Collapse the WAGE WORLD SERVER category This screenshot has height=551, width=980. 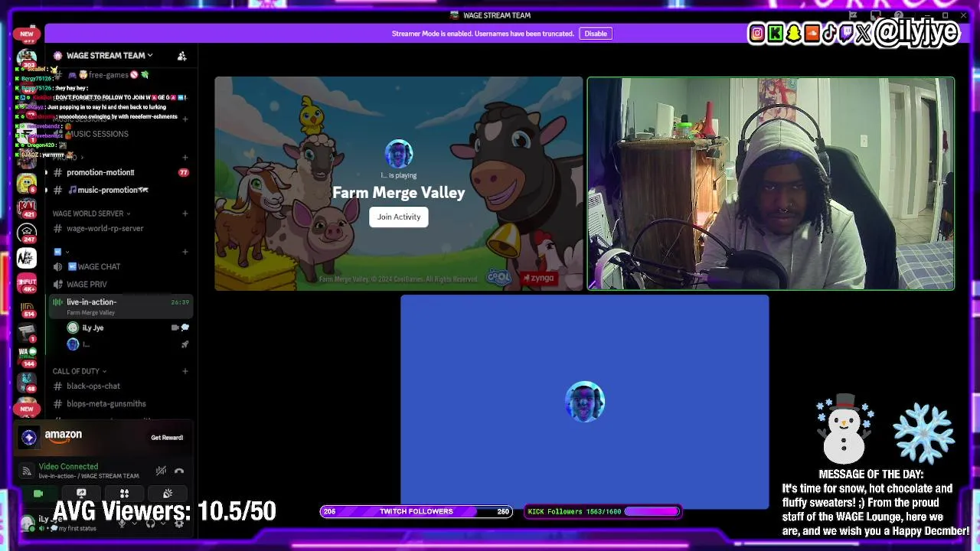click(x=91, y=214)
